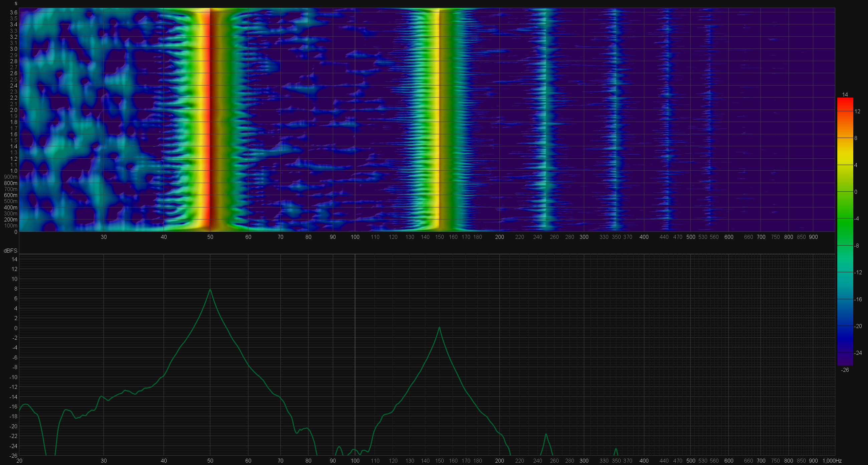The image size is (868, 465).
Task: Click the '10' label on the dBFS axis
Action: [x=15, y=279]
